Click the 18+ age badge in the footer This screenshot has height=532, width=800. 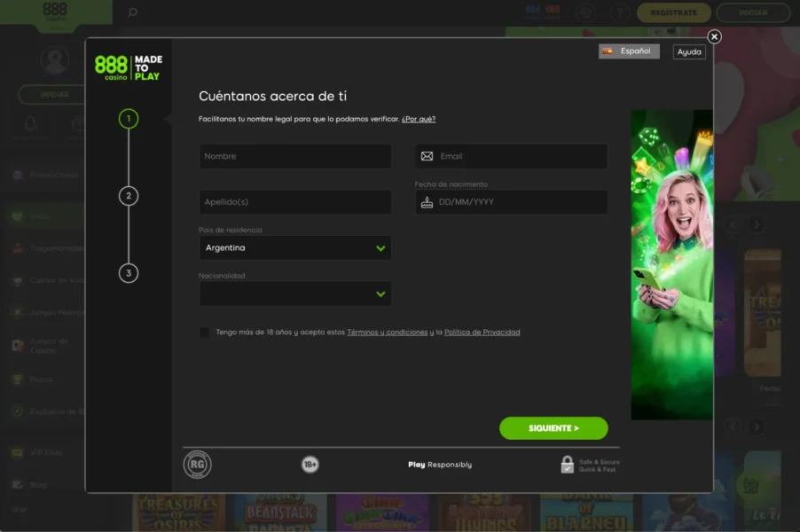pos(310,464)
